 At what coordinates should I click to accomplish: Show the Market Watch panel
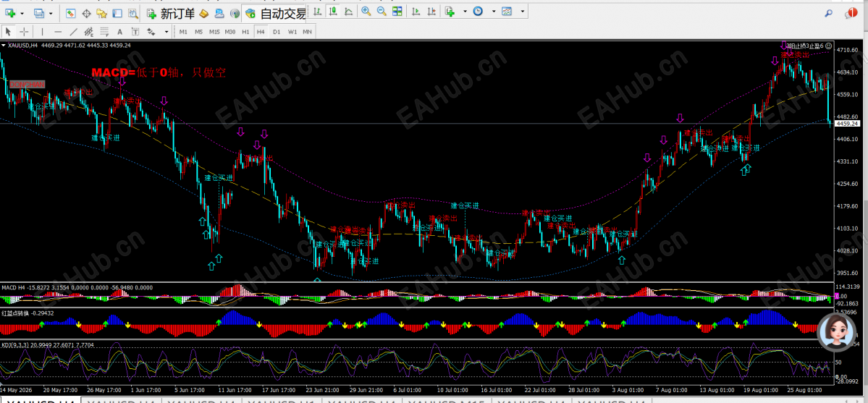[x=71, y=13]
